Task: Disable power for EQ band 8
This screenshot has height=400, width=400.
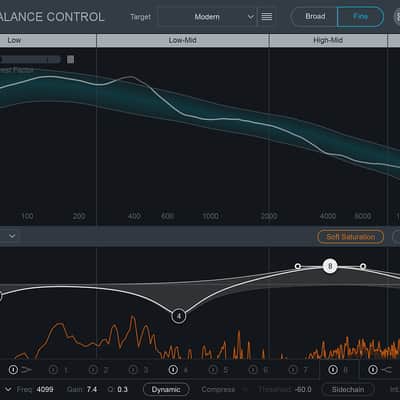Action: (x=333, y=370)
